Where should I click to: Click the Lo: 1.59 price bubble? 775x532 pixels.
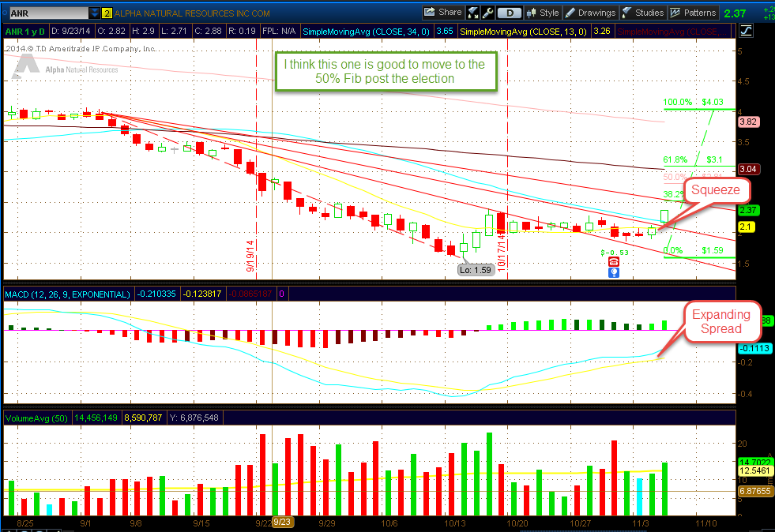476,270
